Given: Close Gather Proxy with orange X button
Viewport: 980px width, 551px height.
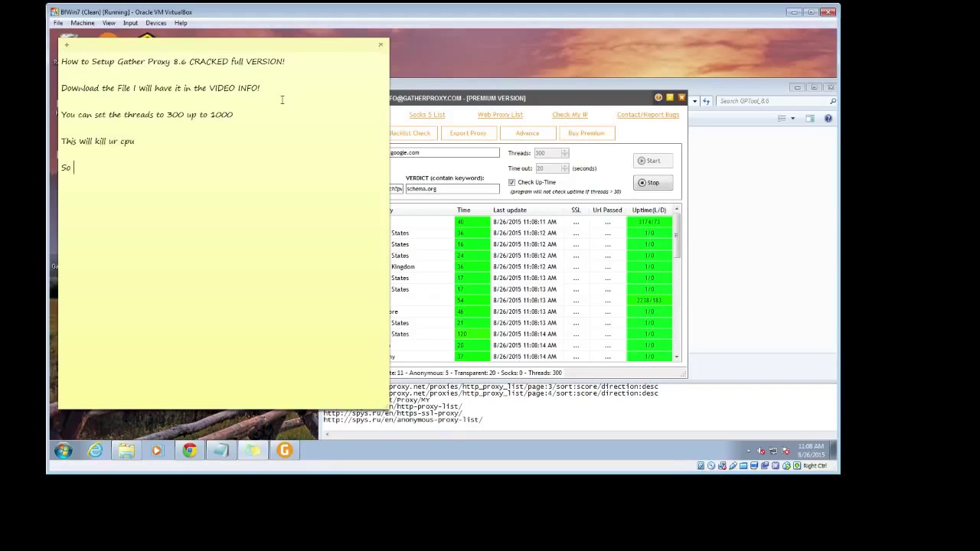Looking at the screenshot, I should point(681,98).
